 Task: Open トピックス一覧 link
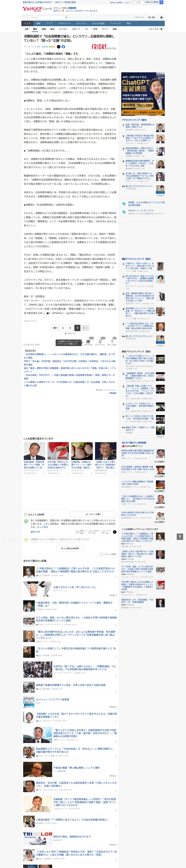click(155, 29)
